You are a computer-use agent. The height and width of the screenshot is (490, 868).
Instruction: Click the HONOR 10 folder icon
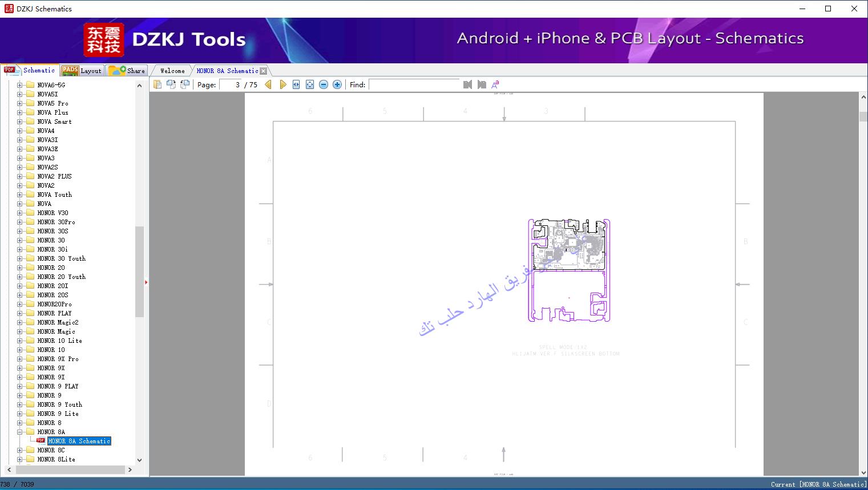(30, 350)
